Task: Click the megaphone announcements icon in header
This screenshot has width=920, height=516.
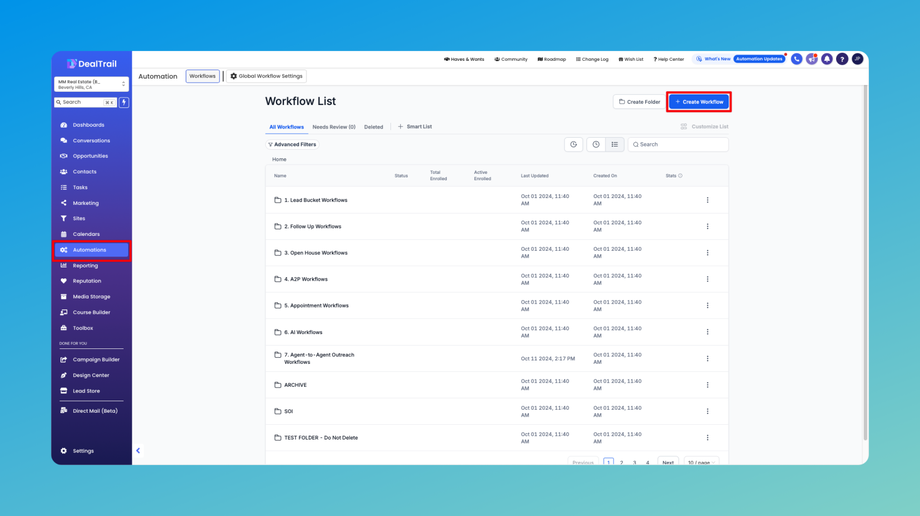Action: [x=812, y=59]
